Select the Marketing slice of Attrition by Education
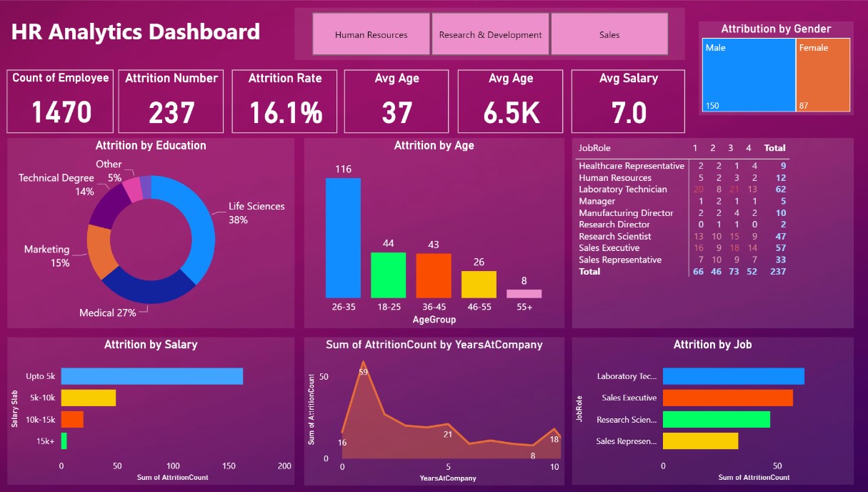 pos(98,252)
